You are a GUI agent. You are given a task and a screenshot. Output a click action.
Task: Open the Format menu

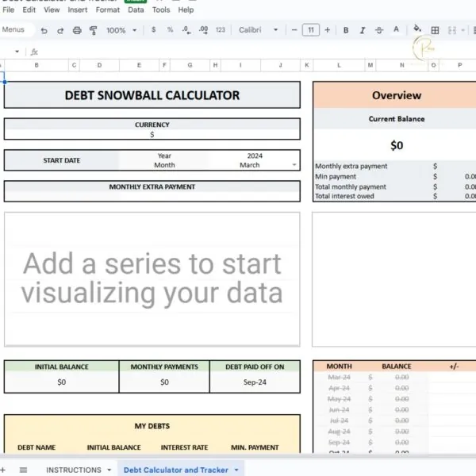(x=108, y=10)
